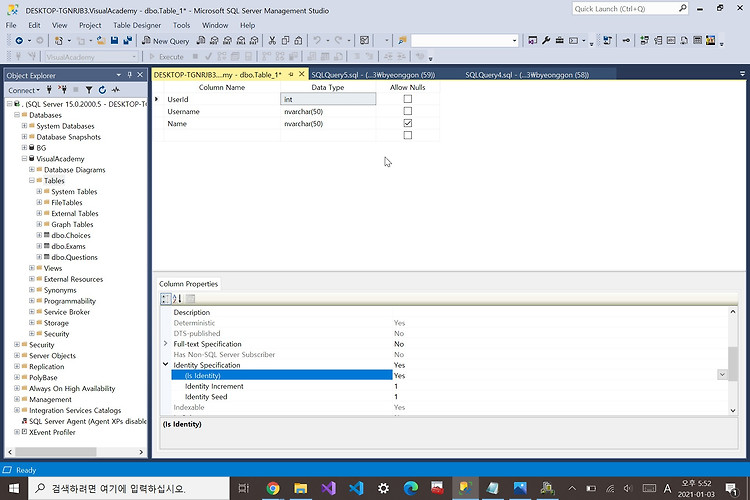Open the Check Constraints icon

[697, 41]
